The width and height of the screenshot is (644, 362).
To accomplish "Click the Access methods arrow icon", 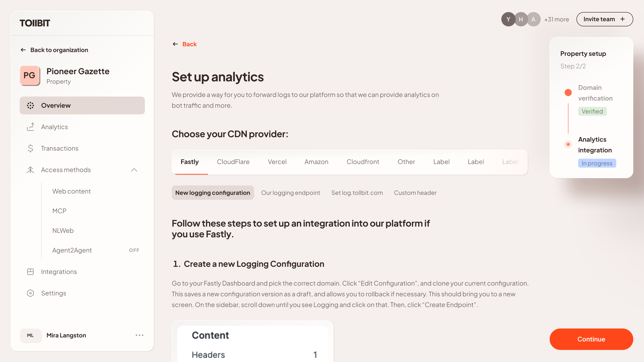I will pyautogui.click(x=134, y=170).
